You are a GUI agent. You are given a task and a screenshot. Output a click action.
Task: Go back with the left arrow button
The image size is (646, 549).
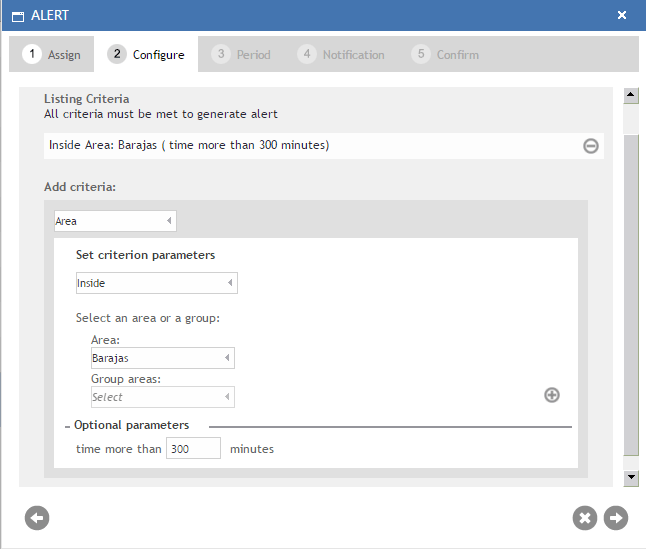(37, 518)
